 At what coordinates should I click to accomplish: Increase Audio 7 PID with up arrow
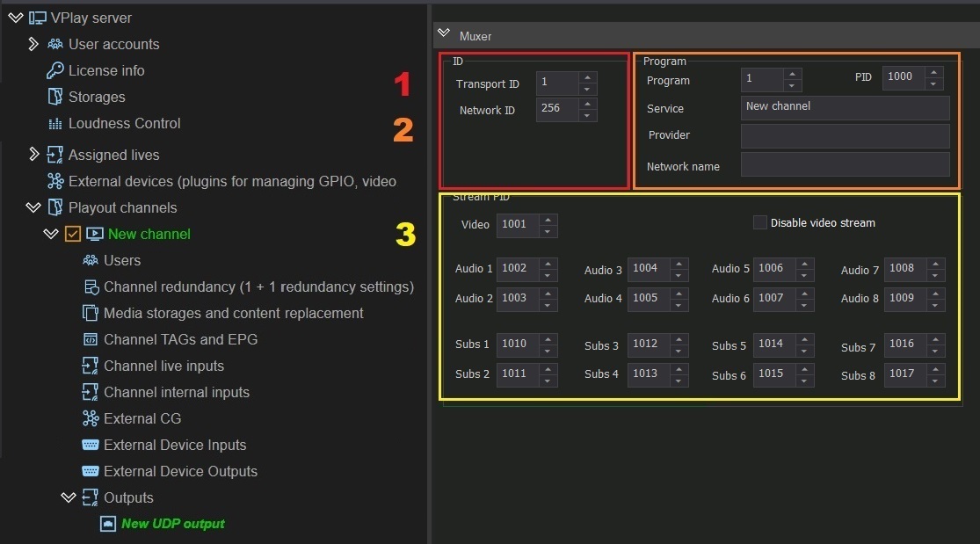[936, 264]
